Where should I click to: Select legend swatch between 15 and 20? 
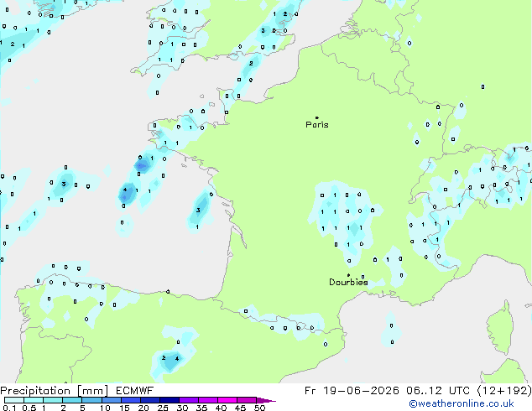click(x=131, y=400)
